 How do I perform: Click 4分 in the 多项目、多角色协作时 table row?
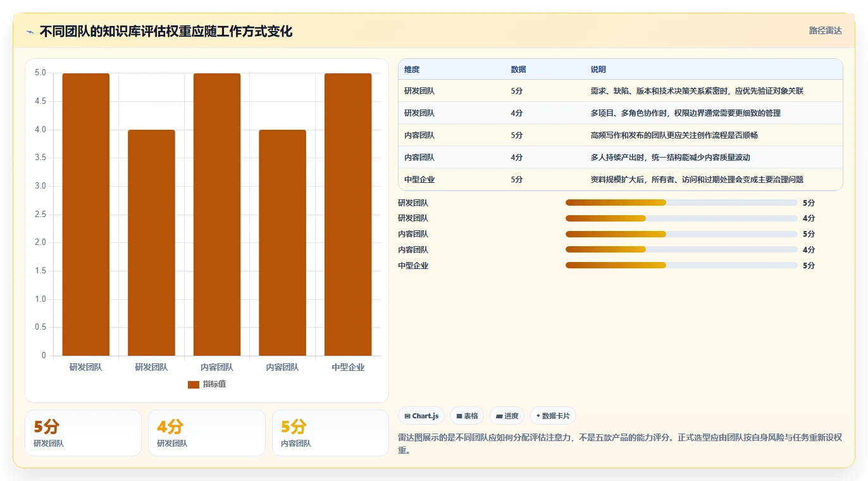[x=517, y=113]
